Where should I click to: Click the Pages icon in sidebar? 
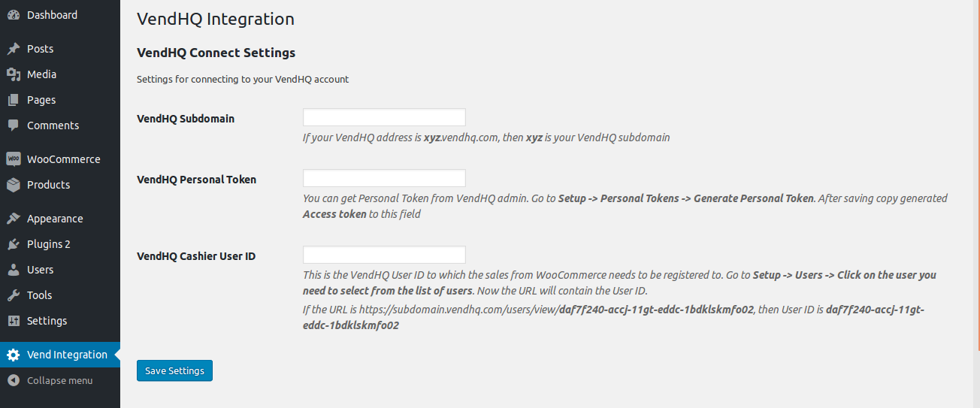point(14,100)
